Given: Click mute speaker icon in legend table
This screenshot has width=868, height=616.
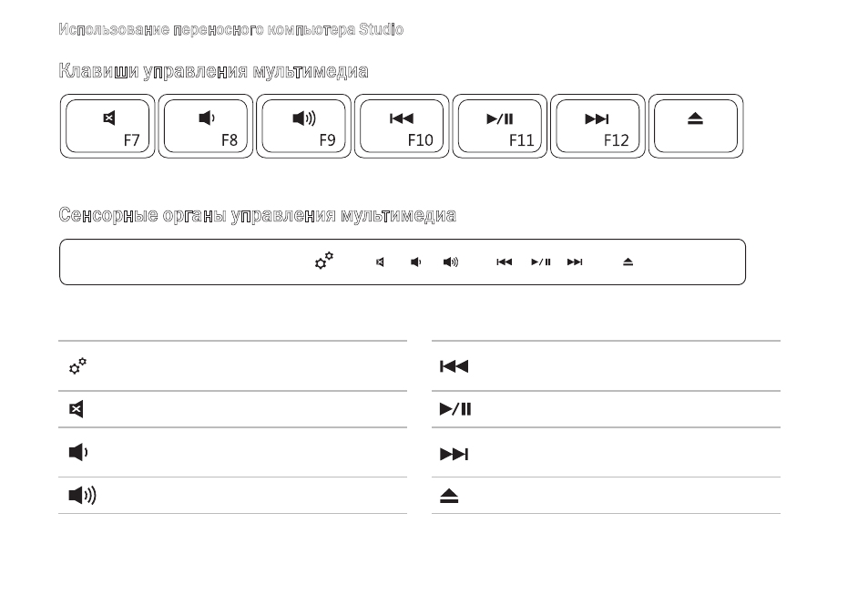Looking at the screenshot, I should [x=76, y=409].
